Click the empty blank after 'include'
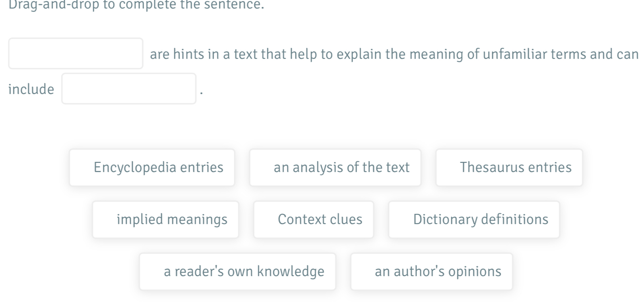The width and height of the screenshot is (644, 304). coord(129,88)
